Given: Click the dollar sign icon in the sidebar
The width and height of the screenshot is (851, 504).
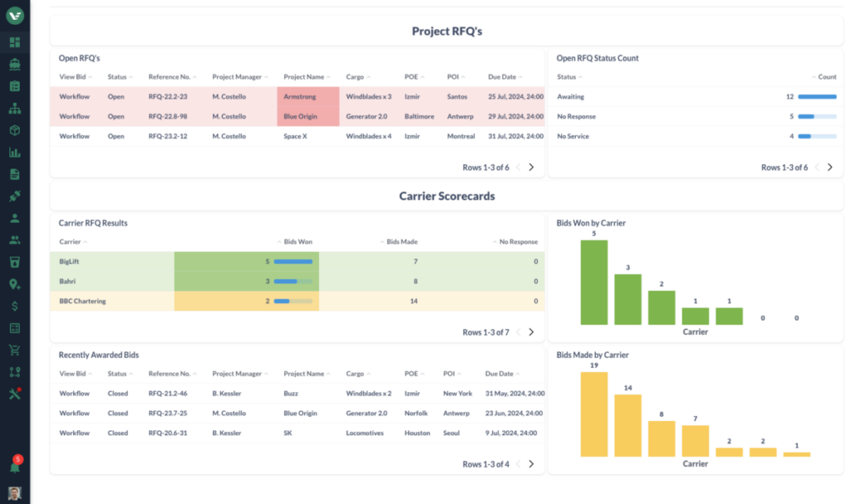Looking at the screenshot, I should coord(15,306).
